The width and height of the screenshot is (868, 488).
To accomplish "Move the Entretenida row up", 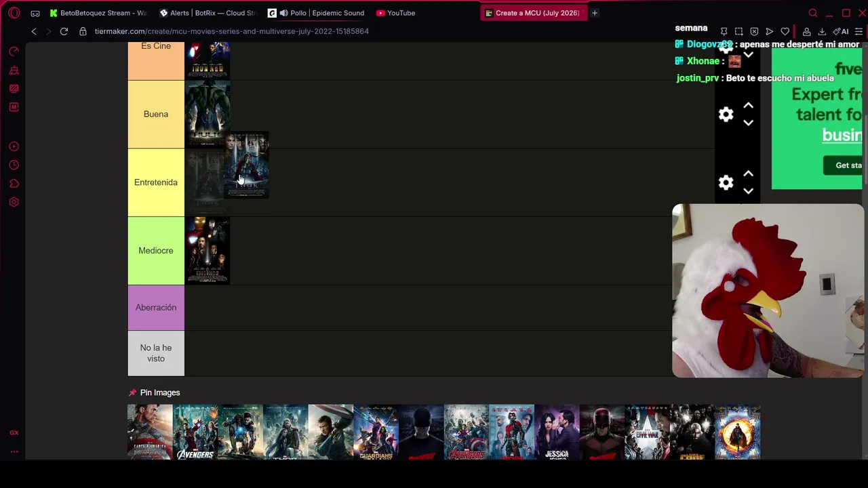I will (x=748, y=174).
